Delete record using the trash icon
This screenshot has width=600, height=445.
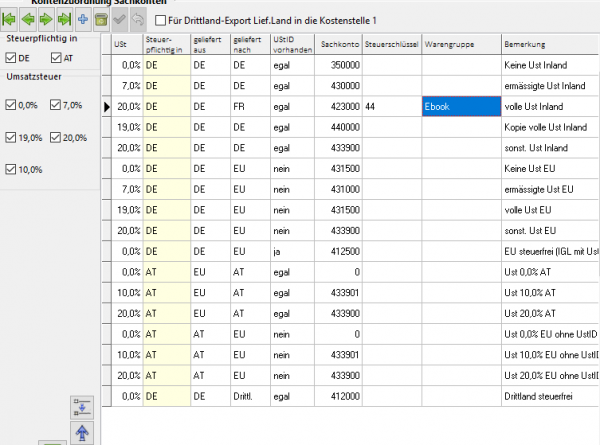[x=101, y=19]
